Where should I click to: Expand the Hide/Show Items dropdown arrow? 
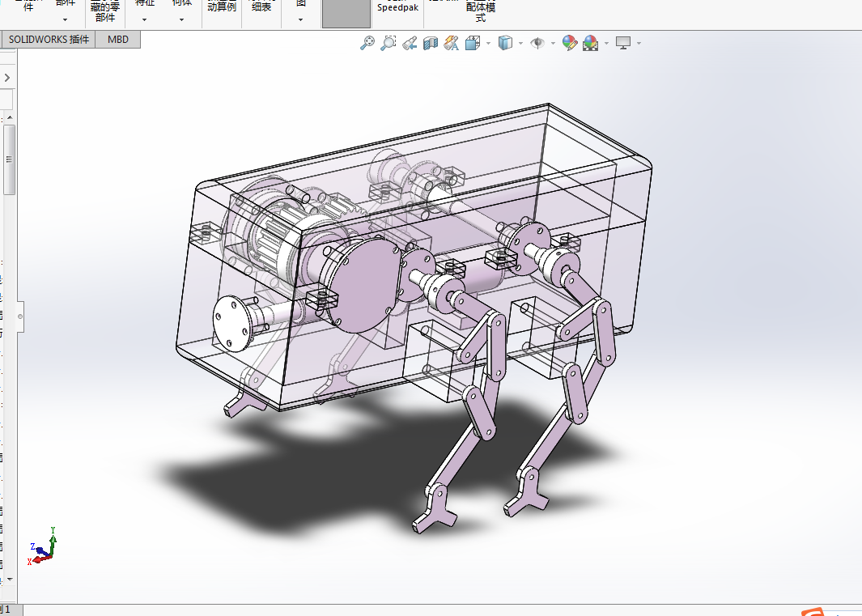(x=553, y=43)
